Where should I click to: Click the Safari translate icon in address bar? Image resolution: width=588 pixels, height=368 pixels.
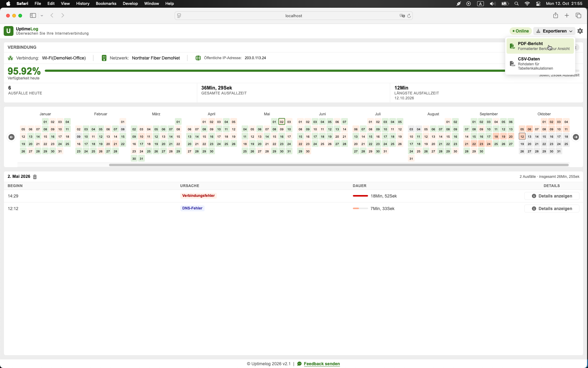click(402, 16)
